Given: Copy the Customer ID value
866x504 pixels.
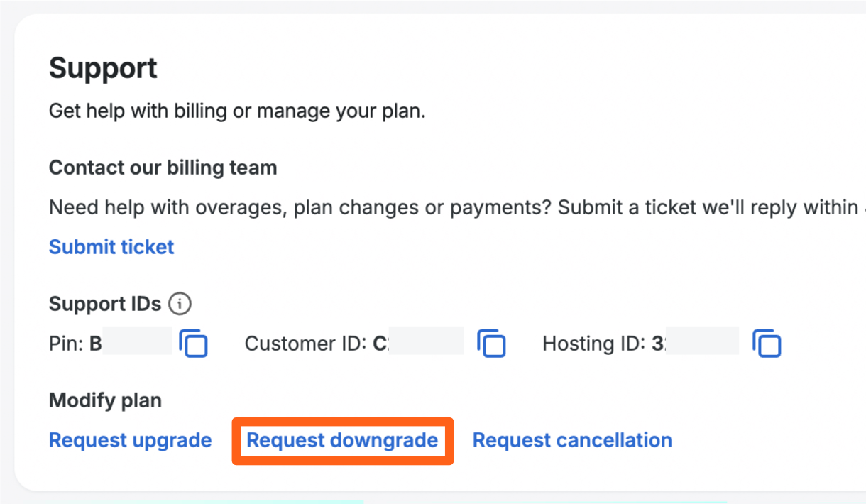Looking at the screenshot, I should 491,344.
